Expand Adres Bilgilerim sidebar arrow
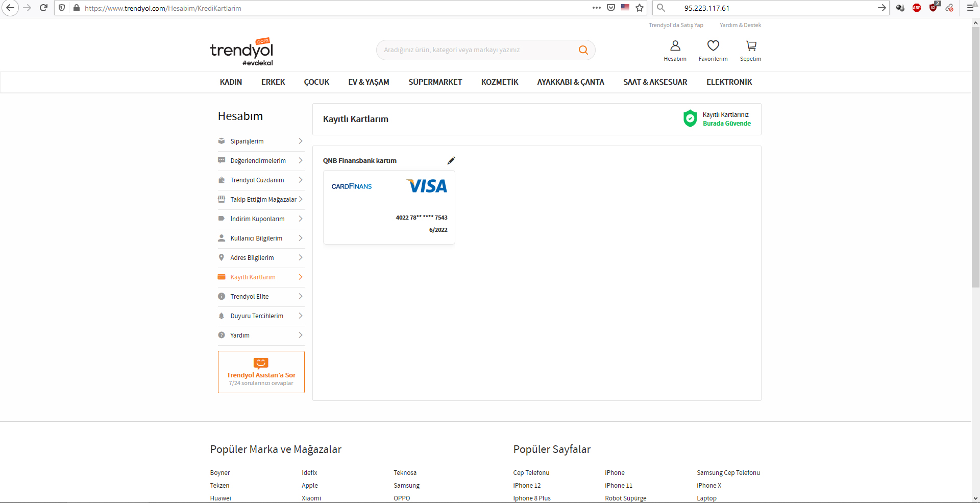The height and width of the screenshot is (503, 980). [x=300, y=258]
